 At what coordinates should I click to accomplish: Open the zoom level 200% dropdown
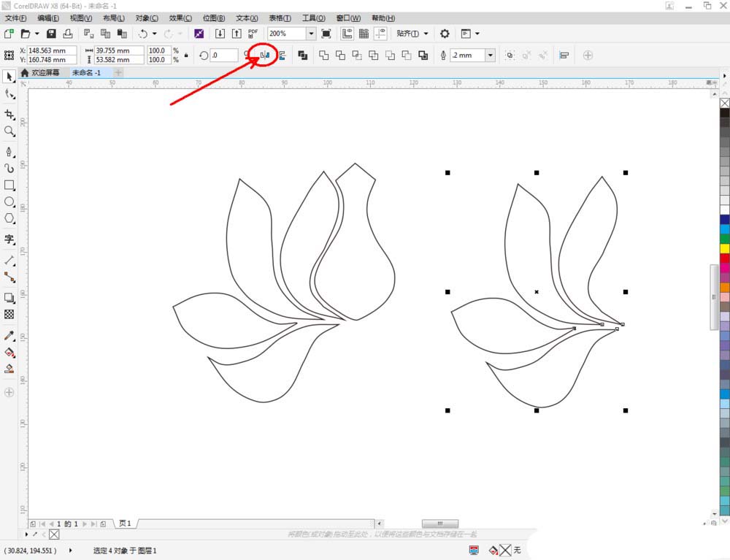point(311,34)
